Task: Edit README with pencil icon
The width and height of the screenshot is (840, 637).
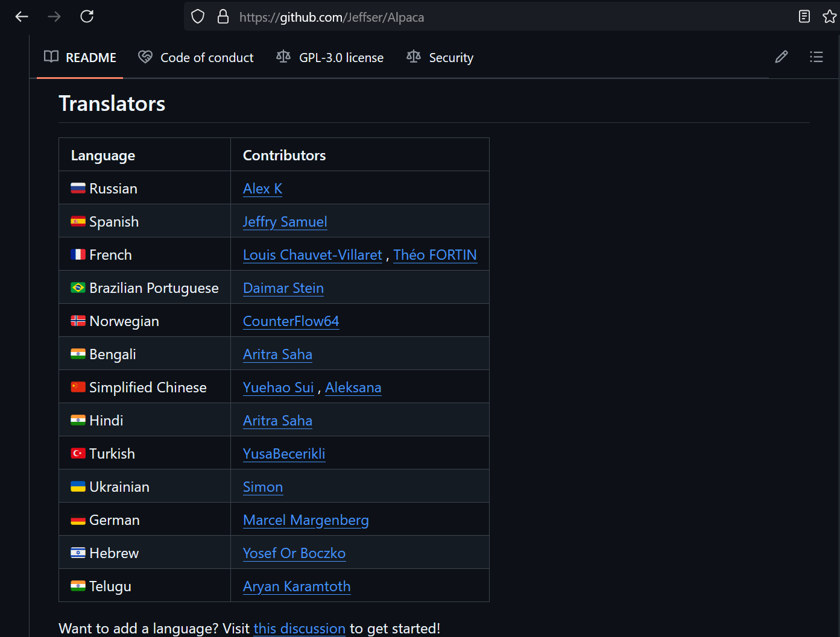Action: 782,57
